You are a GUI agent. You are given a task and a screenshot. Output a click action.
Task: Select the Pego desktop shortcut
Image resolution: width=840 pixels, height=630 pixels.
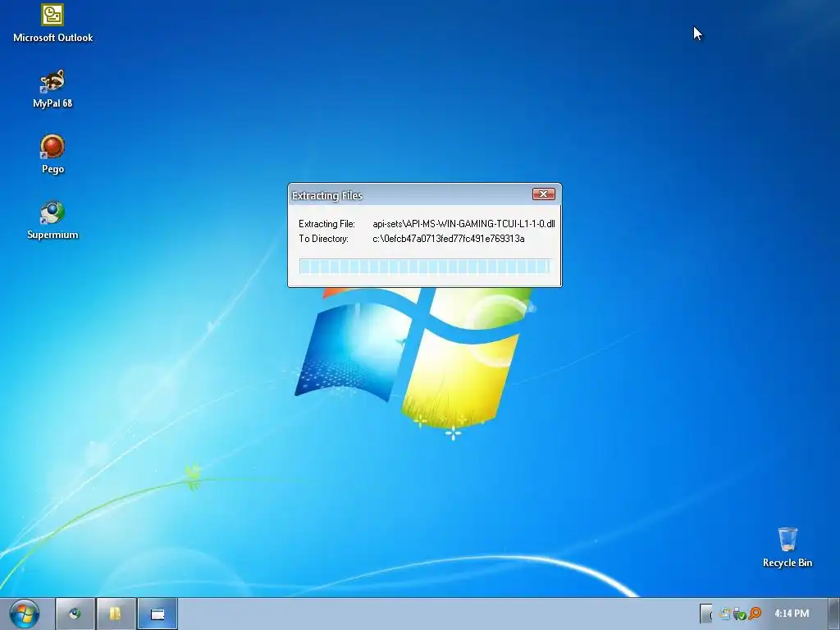[52, 154]
